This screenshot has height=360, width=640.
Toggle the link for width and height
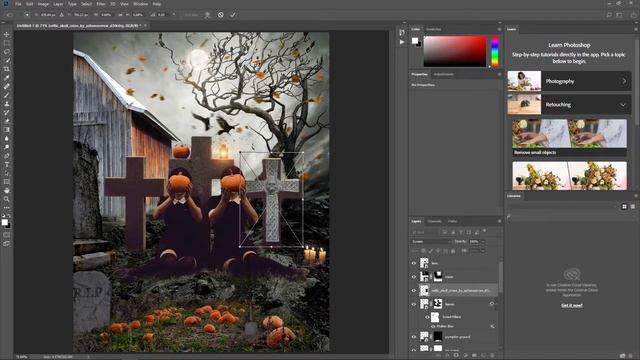pyautogui.click(x=120, y=15)
